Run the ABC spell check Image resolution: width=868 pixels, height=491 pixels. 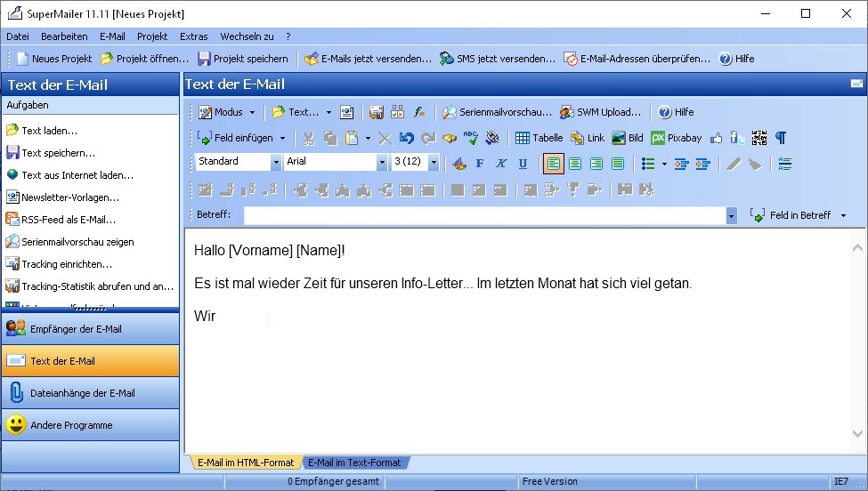click(x=471, y=138)
